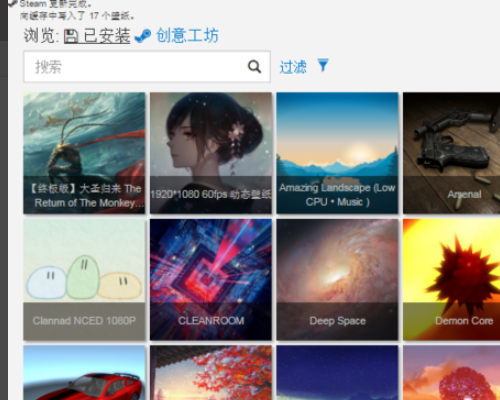The width and height of the screenshot is (500, 400).
Task: Click the 17 个壁纸 cache status message
Action: click(77, 16)
